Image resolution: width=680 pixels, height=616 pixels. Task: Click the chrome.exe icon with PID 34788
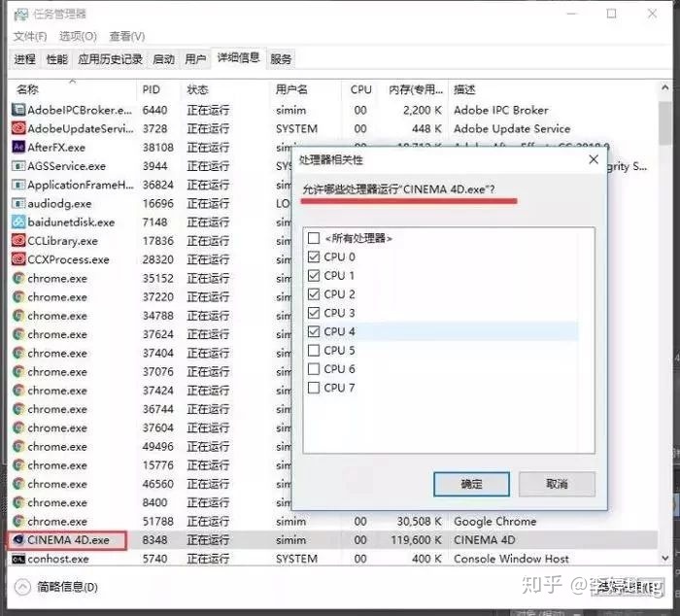point(18,316)
